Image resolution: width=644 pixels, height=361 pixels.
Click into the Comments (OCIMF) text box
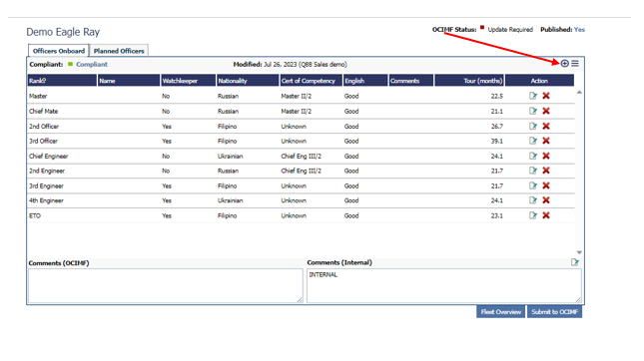click(x=166, y=286)
